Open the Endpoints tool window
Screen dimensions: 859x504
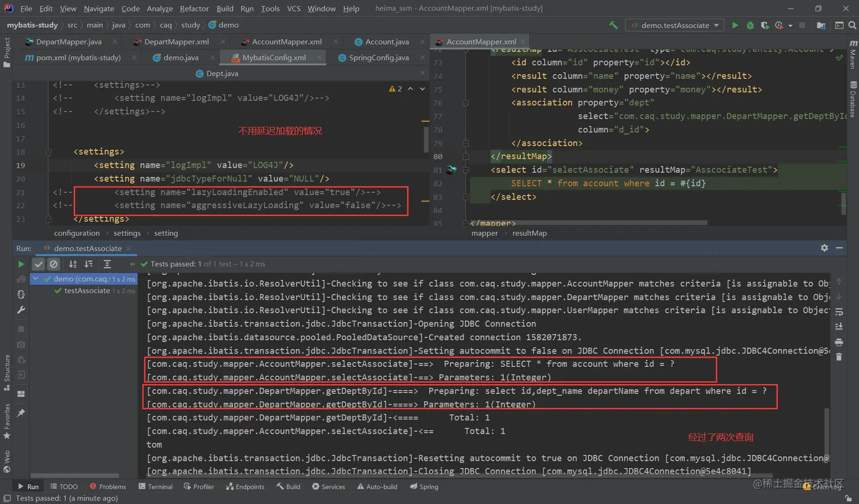click(245, 487)
